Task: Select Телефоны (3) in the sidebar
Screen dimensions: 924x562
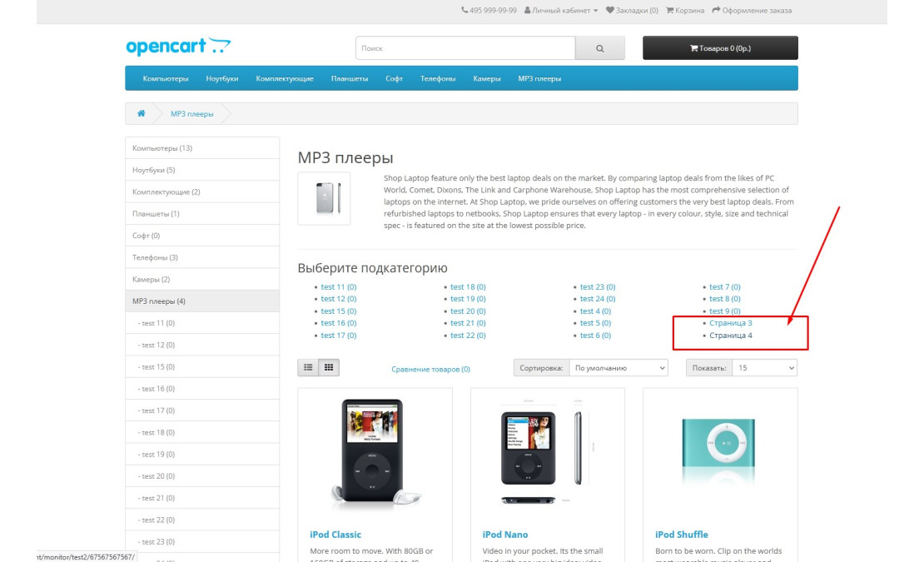Action: [202, 257]
